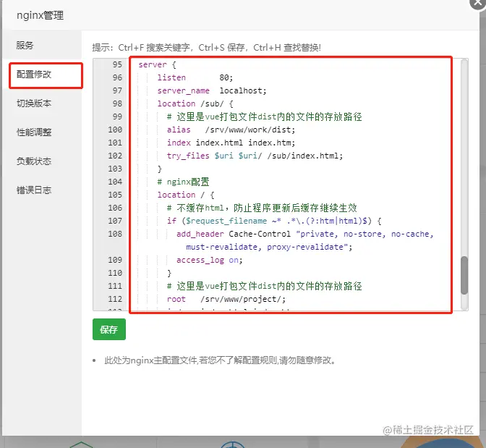Click the editor's vertical scrollbar thumb

click(x=464, y=275)
